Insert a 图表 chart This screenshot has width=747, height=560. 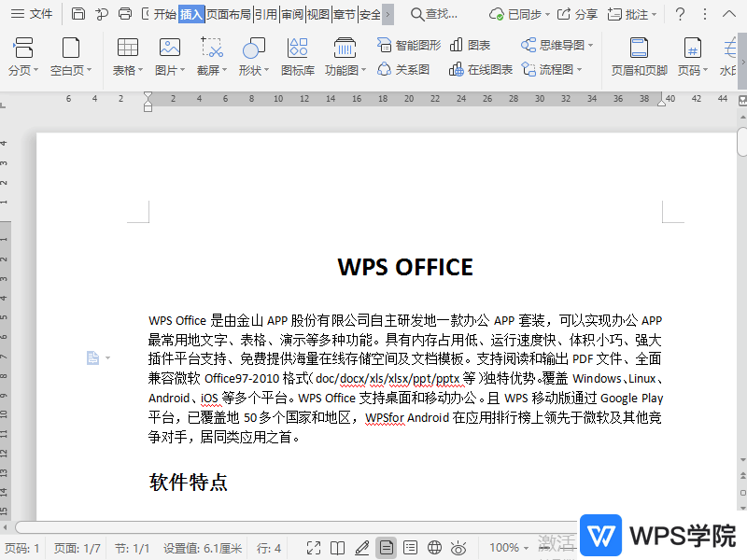[470, 45]
